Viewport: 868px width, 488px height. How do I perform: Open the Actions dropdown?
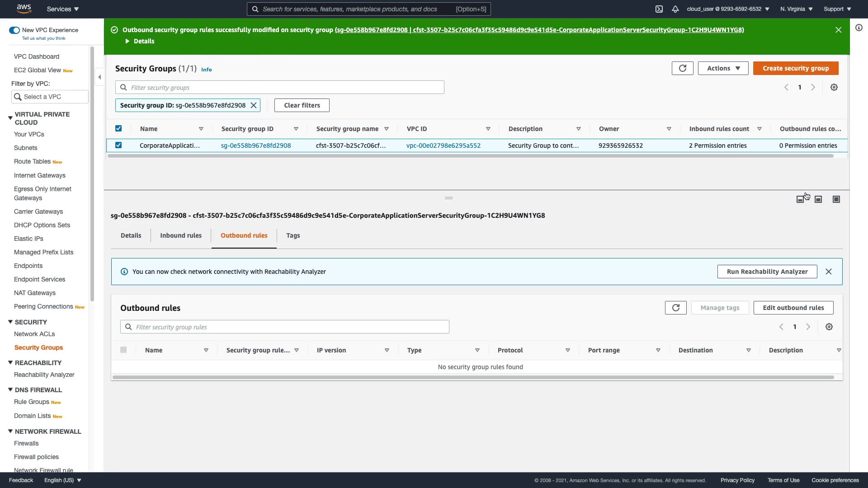click(x=723, y=68)
